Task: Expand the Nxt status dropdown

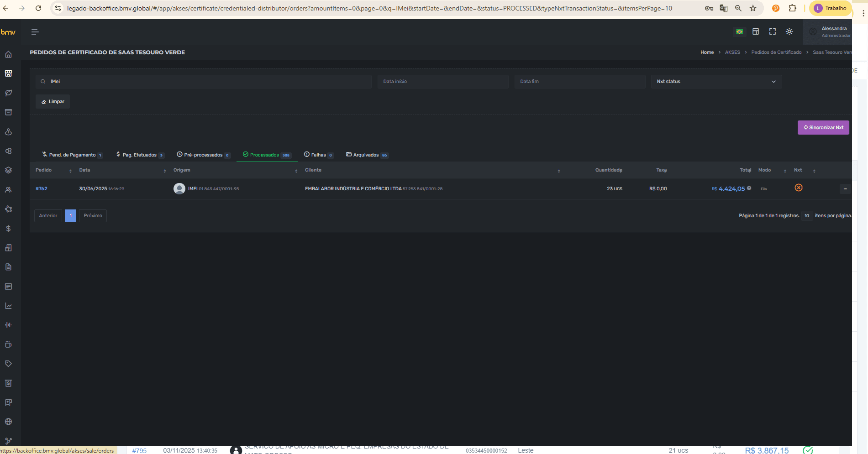Action: 716,82
